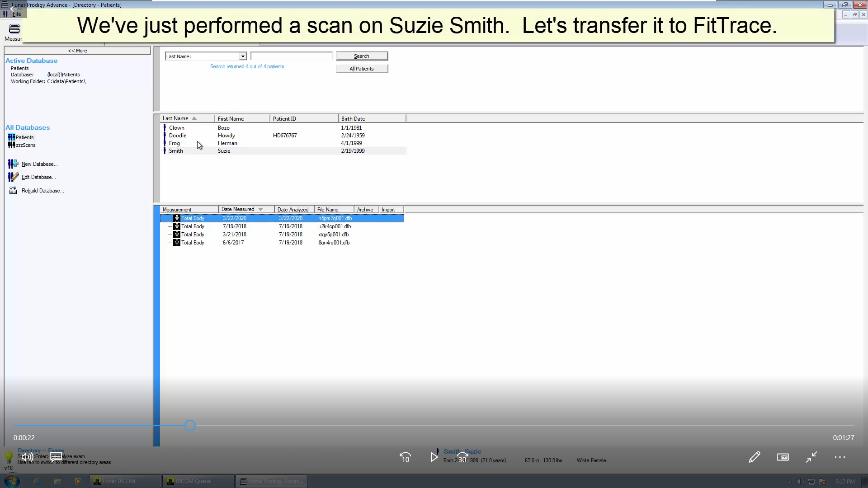
Task: Click the All Patients button
Action: tap(362, 69)
